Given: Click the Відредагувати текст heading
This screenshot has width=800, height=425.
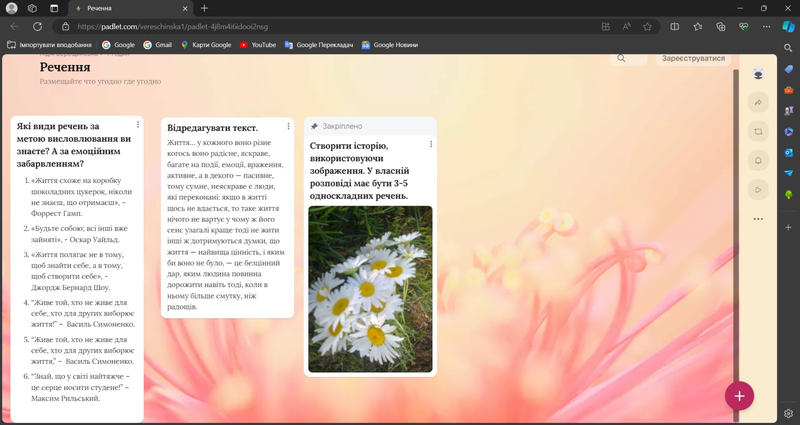Looking at the screenshot, I should pos(212,128).
